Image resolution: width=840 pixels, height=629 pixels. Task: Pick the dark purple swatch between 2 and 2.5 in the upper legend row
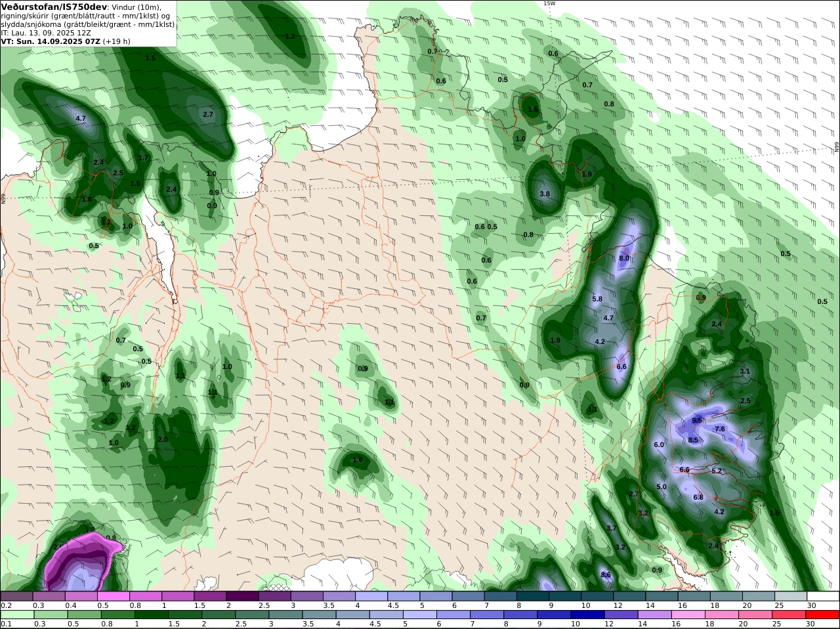(x=242, y=596)
